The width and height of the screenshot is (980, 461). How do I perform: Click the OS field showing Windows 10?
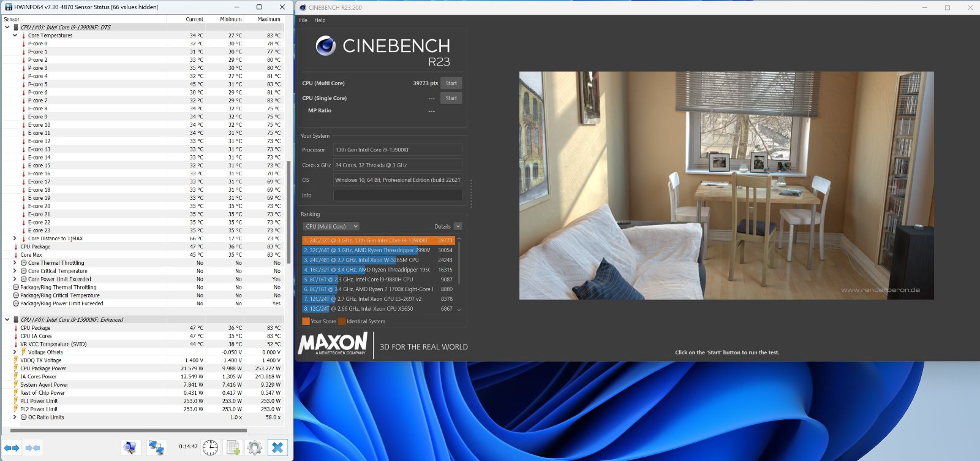pyautogui.click(x=398, y=180)
